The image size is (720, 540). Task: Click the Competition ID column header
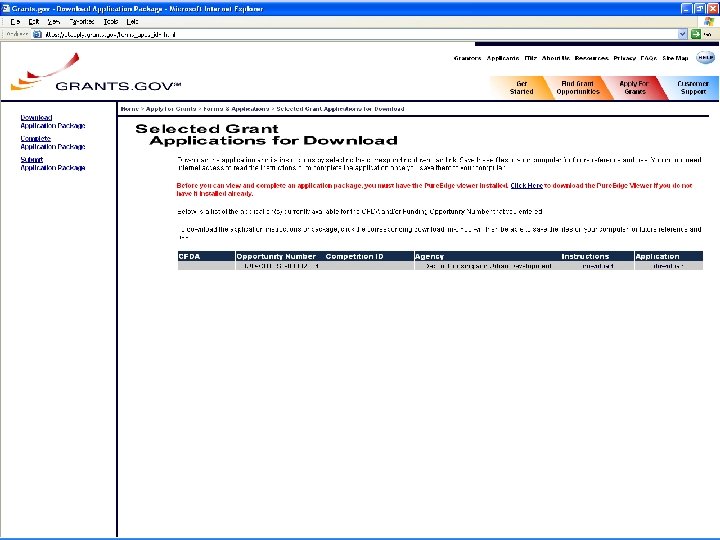click(x=354, y=256)
